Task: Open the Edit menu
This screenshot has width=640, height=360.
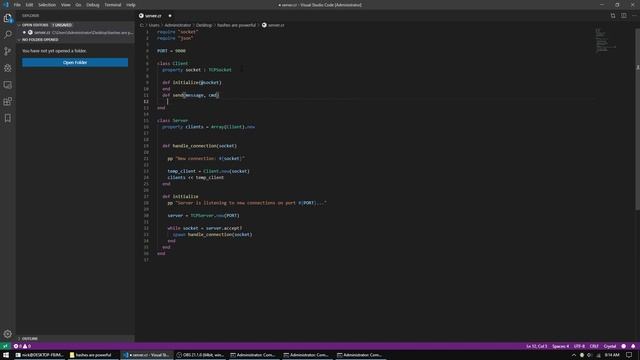Action: click(29, 5)
